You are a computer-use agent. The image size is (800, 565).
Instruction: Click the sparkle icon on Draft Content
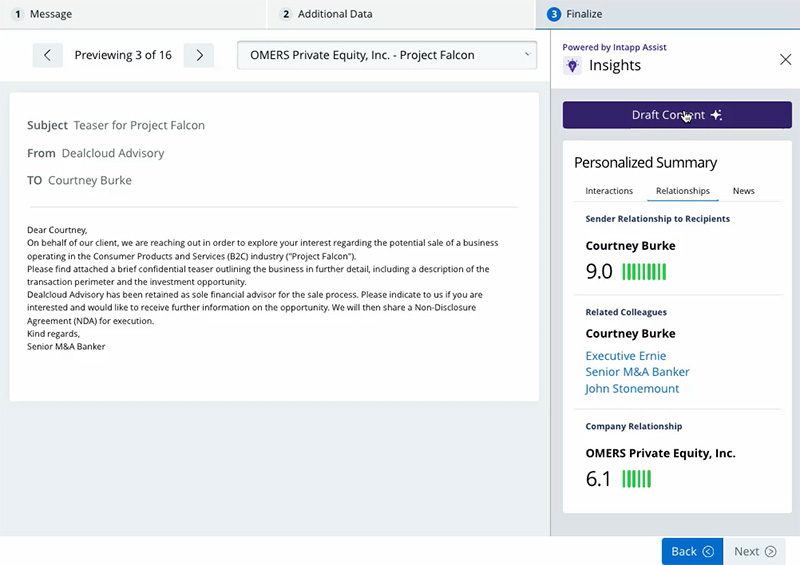pos(716,115)
